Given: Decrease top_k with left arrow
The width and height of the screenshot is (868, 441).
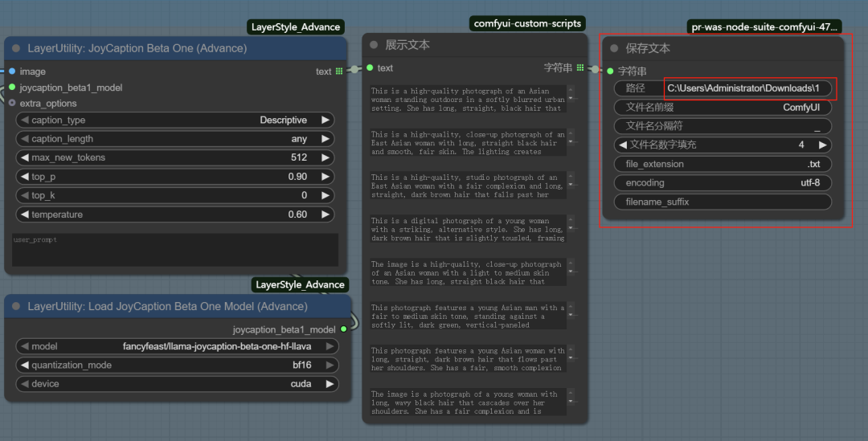Looking at the screenshot, I should click(24, 195).
